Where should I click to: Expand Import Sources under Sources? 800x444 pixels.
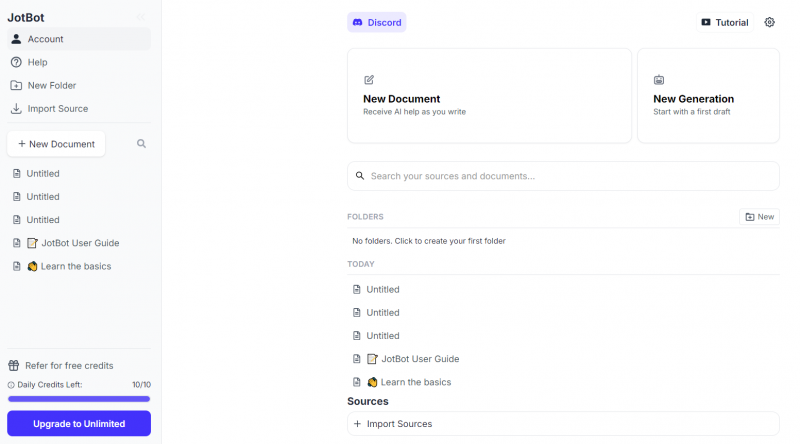[x=399, y=424]
